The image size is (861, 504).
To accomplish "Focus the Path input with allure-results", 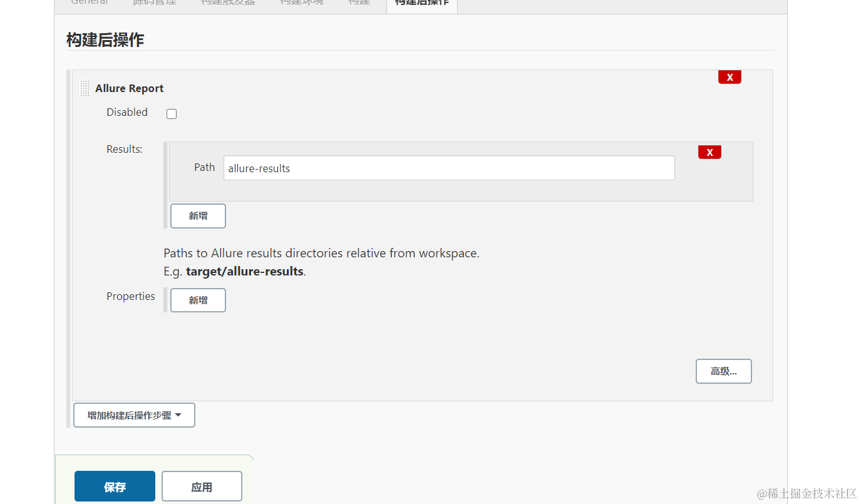I will [x=449, y=168].
